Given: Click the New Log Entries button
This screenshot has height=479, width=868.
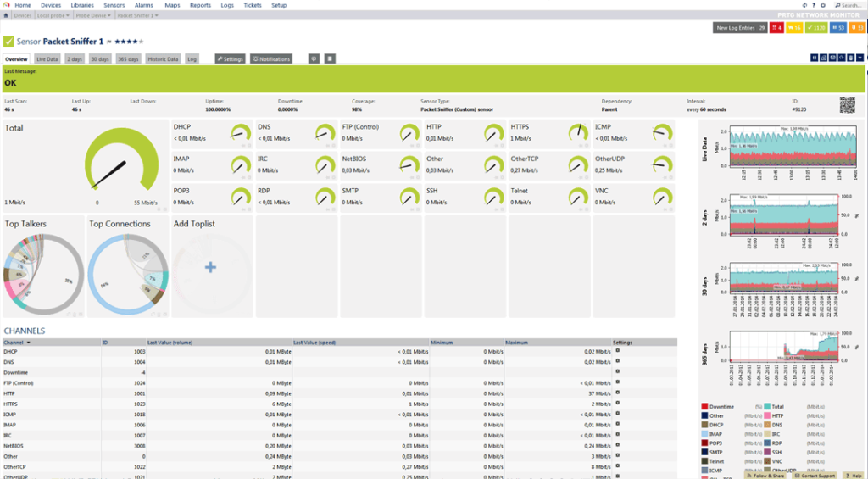Looking at the screenshot, I should click(740, 28).
